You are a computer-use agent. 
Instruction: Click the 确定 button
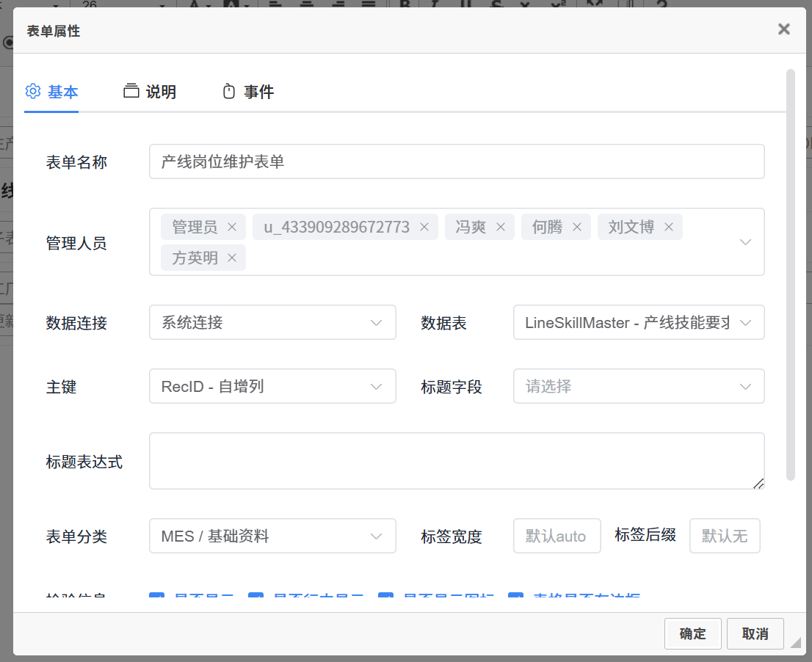tap(692, 634)
